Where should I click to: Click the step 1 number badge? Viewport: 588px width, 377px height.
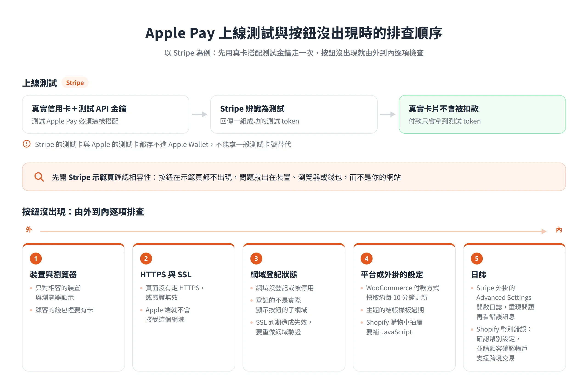pyautogui.click(x=36, y=259)
